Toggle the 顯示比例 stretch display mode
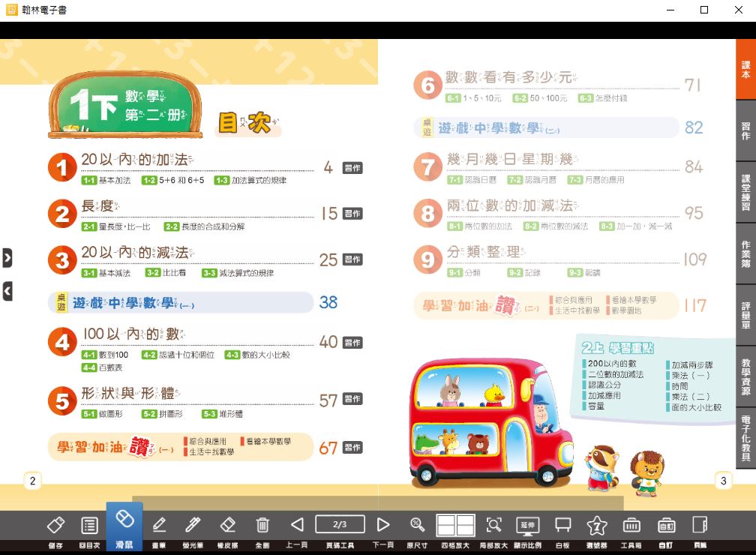This screenshot has height=555, width=756. [x=528, y=525]
